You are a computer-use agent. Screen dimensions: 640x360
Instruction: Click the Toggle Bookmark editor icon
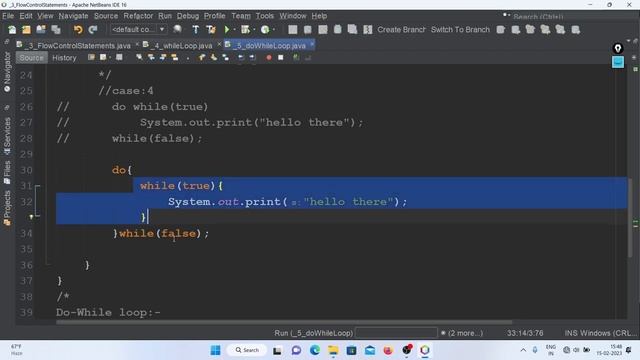point(225,58)
